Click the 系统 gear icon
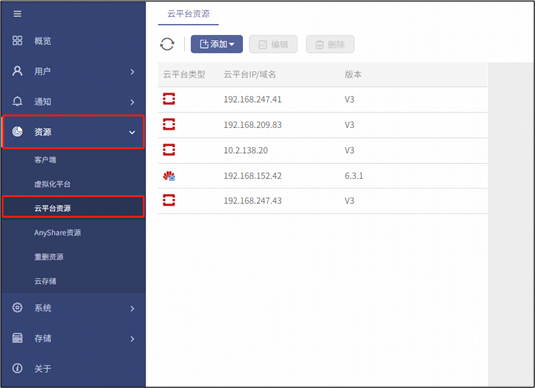This screenshot has height=388, width=535. click(17, 307)
